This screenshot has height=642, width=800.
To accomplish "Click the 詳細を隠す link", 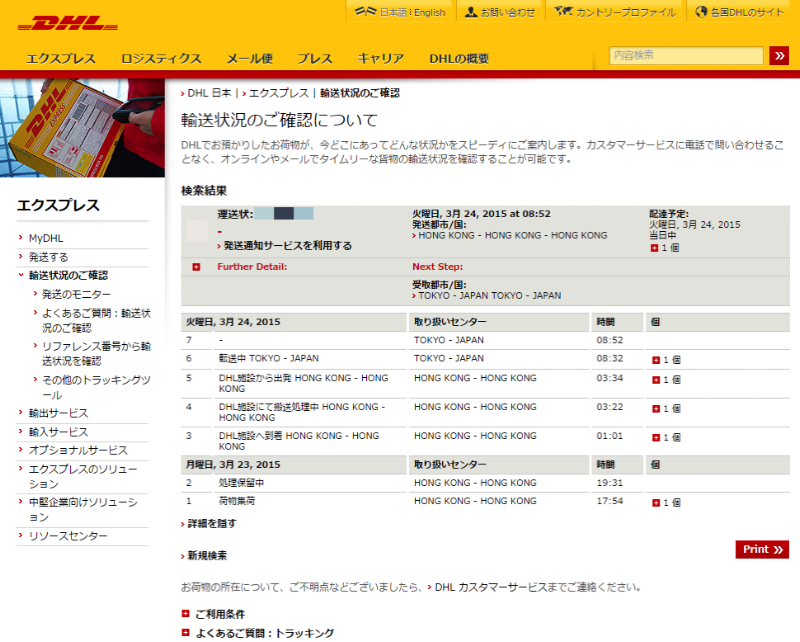I will [x=212, y=524].
